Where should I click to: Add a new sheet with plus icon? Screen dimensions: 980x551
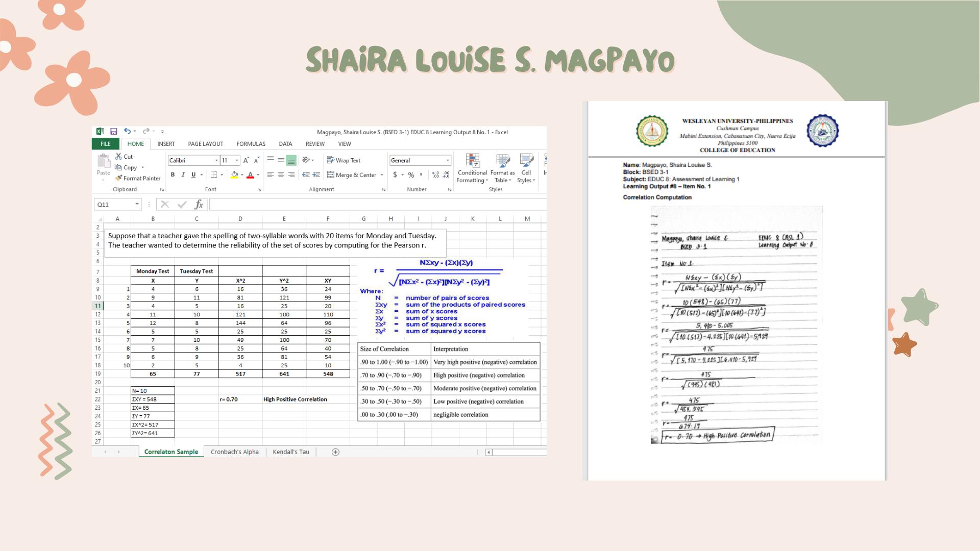335,452
